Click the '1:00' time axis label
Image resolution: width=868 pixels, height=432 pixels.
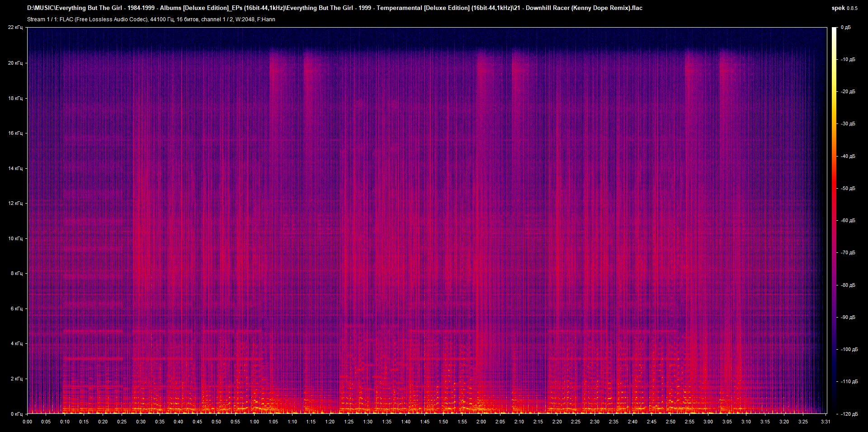pos(255,422)
